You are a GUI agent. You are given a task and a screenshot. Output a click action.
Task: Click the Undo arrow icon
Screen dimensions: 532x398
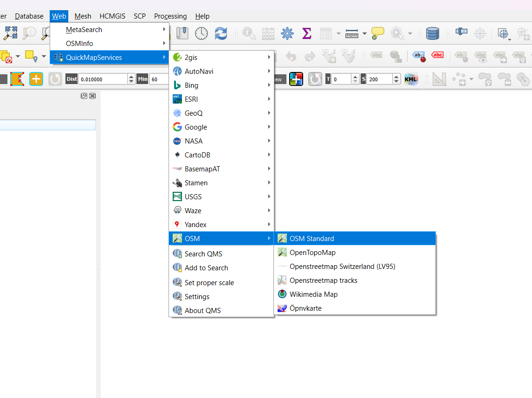(x=291, y=56)
